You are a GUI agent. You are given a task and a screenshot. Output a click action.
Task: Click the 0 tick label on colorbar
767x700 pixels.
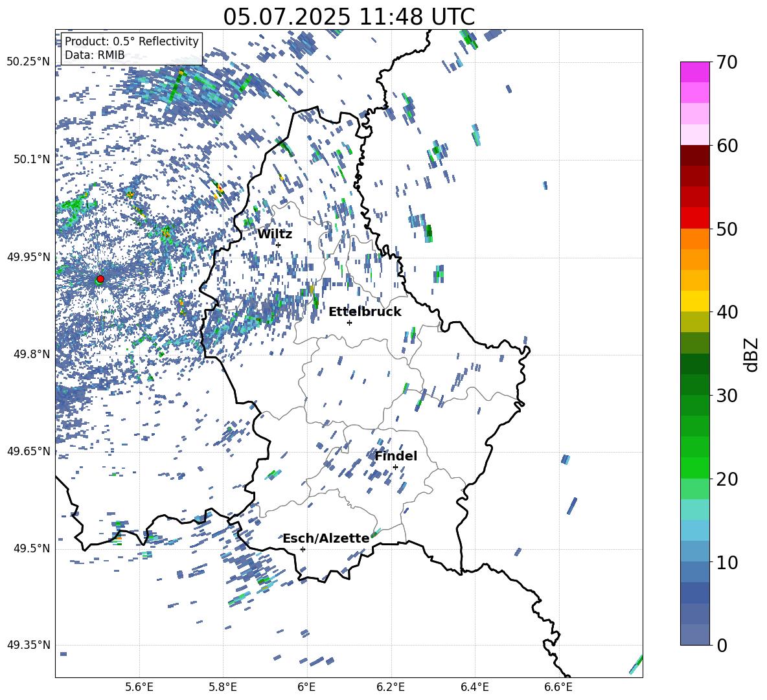pos(722,645)
